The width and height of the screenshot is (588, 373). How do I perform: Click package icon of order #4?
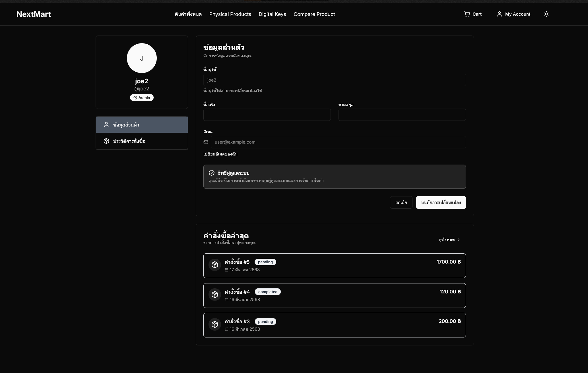215,295
